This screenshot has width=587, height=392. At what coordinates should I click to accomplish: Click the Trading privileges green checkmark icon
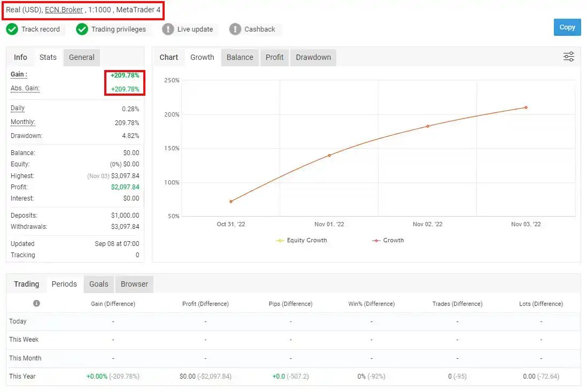[x=82, y=29]
